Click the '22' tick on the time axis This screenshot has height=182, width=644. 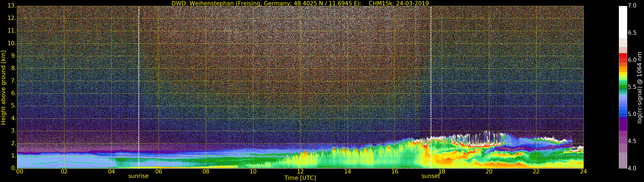tap(536, 171)
